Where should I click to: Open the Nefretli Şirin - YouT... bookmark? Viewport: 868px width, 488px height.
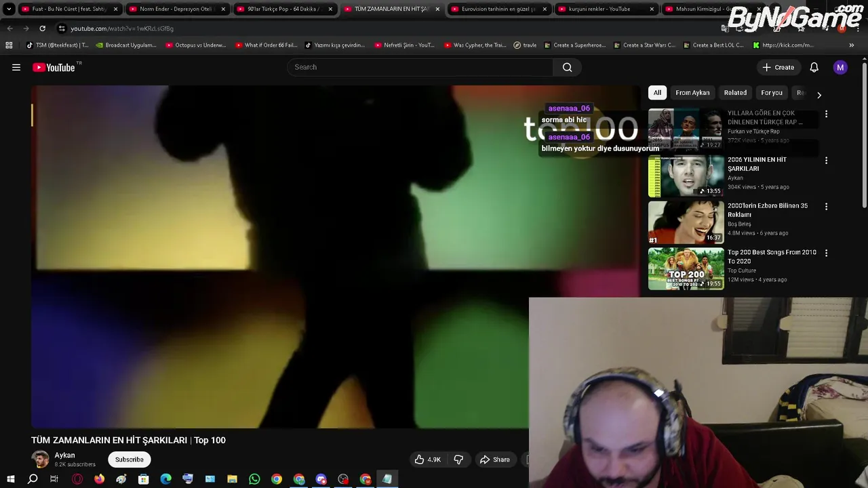tap(404, 45)
